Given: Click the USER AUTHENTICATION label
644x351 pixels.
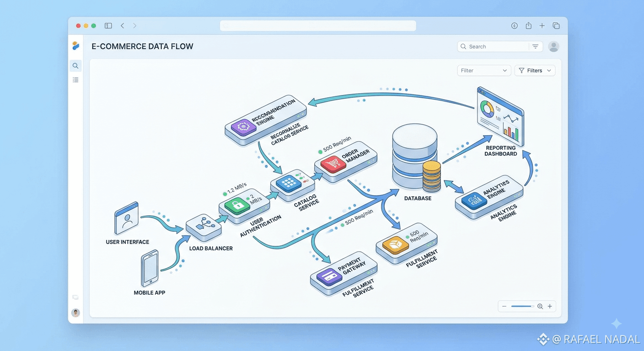Looking at the screenshot, I should click(x=261, y=227).
